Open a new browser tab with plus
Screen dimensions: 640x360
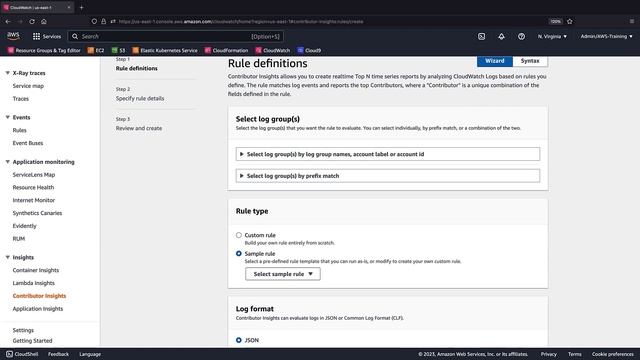click(82, 7)
